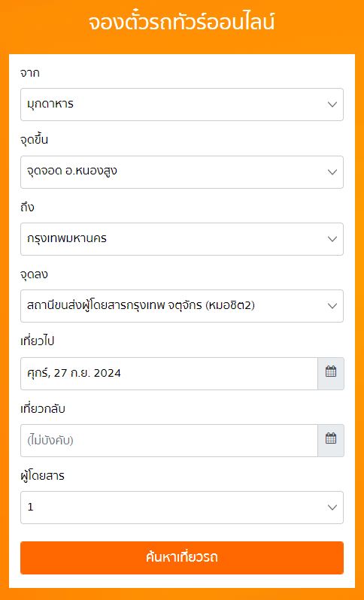Click the chevron arrow on หมอชิต2 dropdown

click(332, 306)
